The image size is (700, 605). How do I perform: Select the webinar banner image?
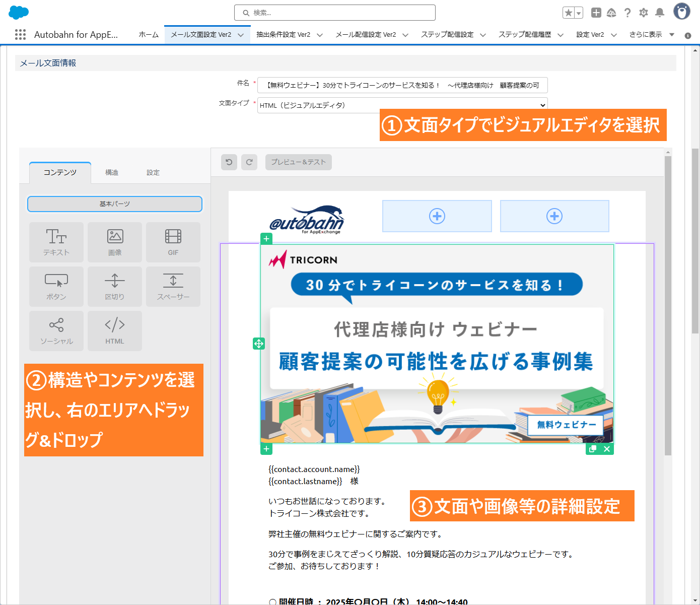click(x=437, y=344)
